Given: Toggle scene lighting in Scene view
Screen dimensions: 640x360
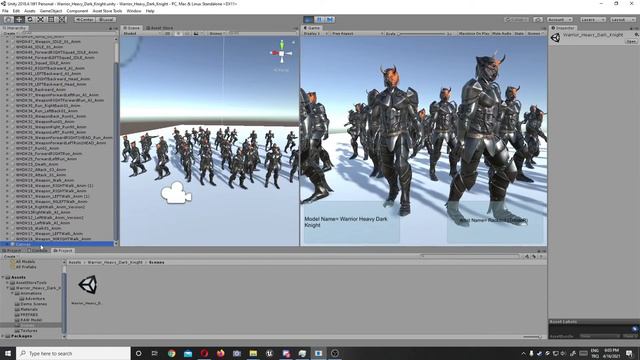Looking at the screenshot, I should coord(178,33).
